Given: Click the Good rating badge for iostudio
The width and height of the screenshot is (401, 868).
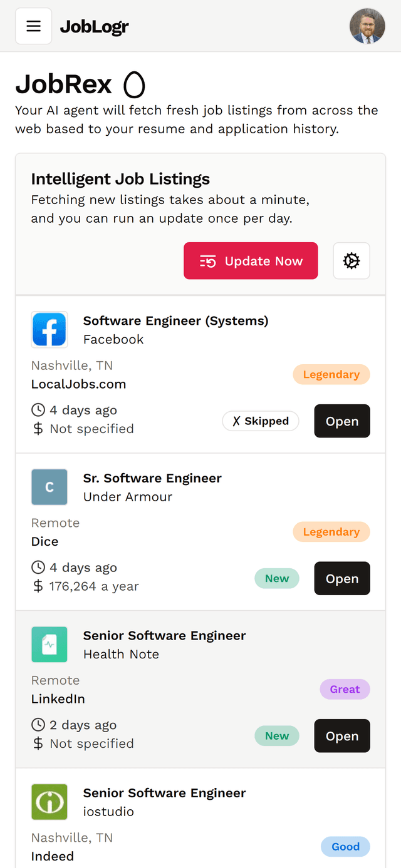Looking at the screenshot, I should pyautogui.click(x=346, y=847).
